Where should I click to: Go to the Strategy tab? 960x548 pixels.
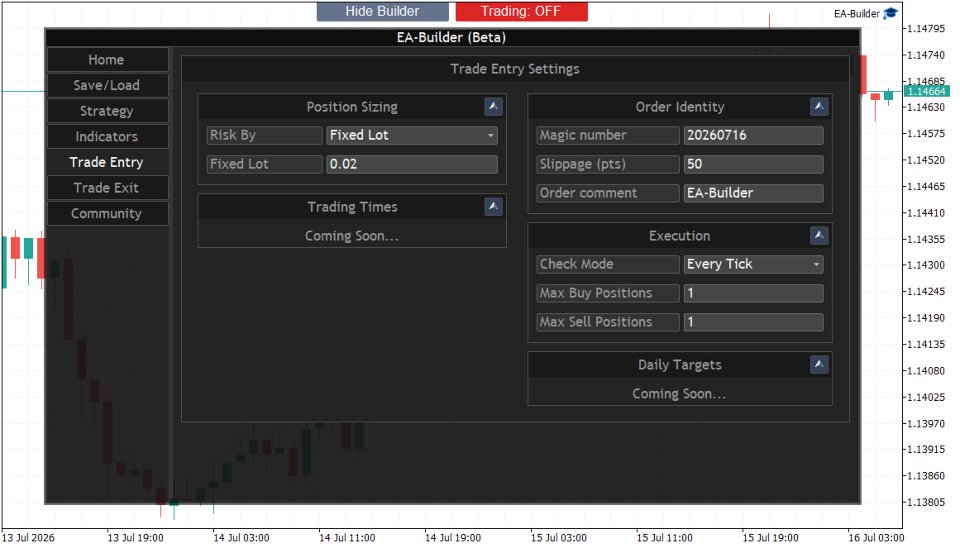(x=107, y=111)
